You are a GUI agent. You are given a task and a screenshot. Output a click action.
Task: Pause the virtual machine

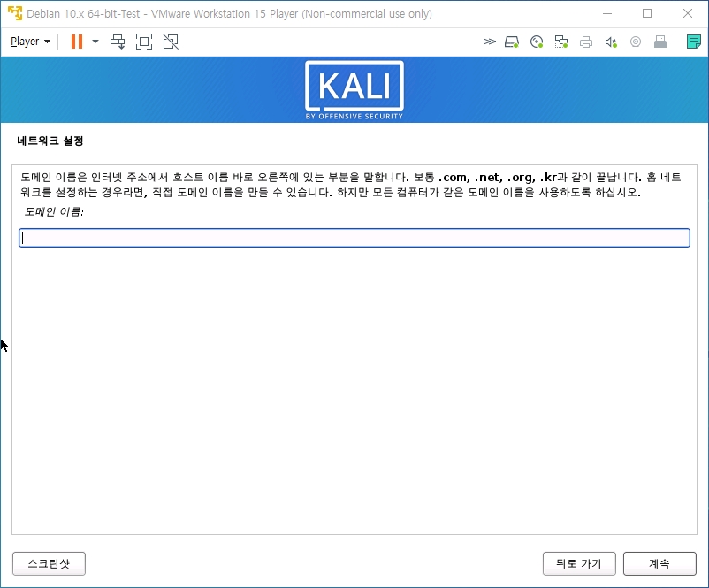(77, 42)
